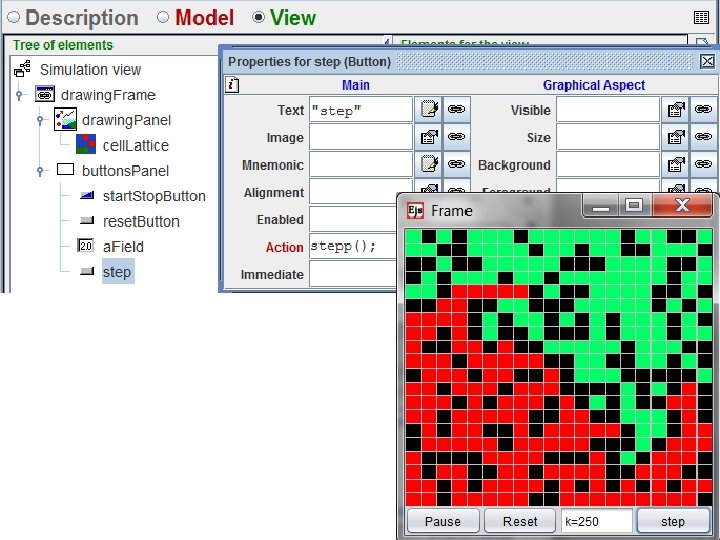The width and height of the screenshot is (720, 540).
Task: Click the Simulation view root icon
Action: point(22,69)
